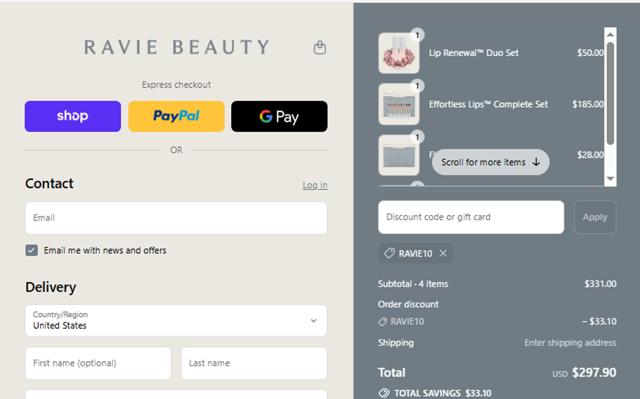Click the order items scrollbar thumb
Viewport: 640px width, 399px height.
610,93
